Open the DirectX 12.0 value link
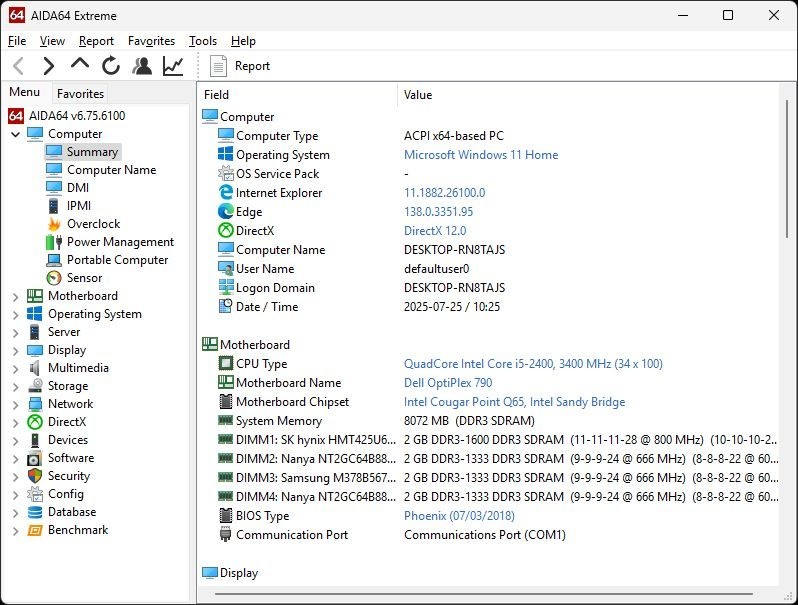This screenshot has height=605, width=798. coord(435,231)
